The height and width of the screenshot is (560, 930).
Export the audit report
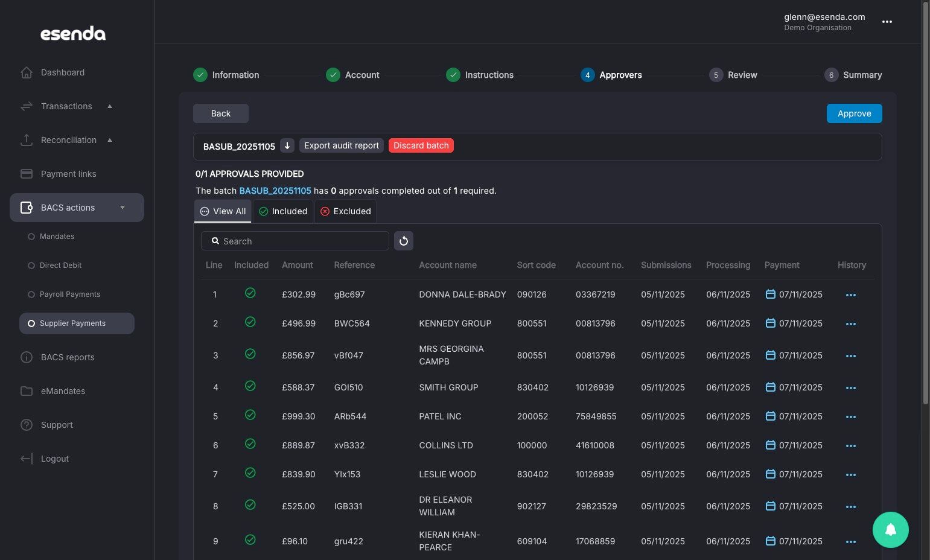[342, 145]
